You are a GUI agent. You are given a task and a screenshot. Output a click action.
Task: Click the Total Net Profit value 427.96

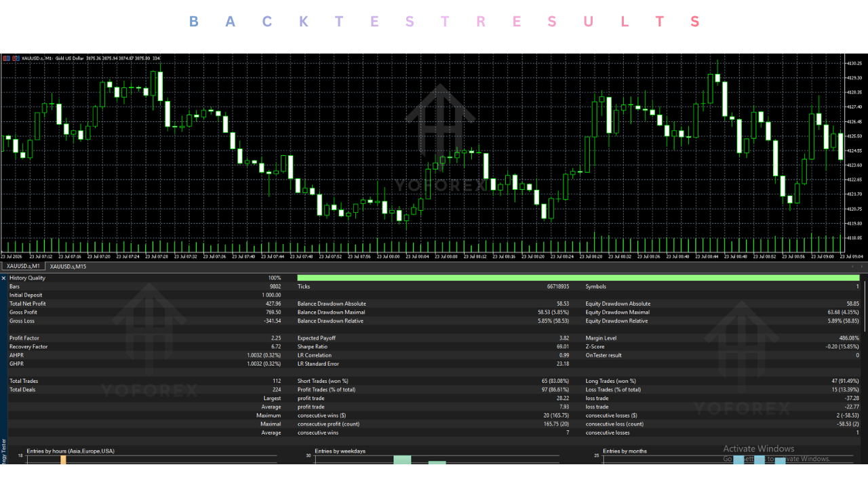273,304
